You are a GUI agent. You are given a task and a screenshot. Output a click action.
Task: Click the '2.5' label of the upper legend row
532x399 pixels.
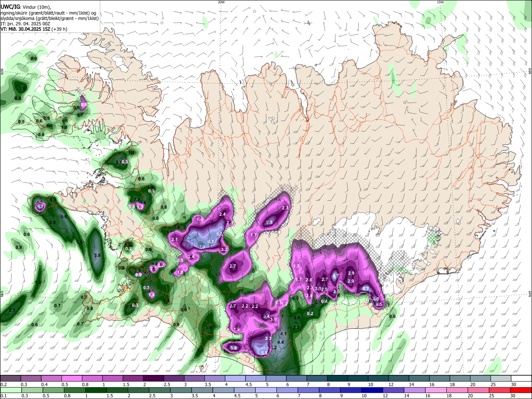(x=167, y=384)
